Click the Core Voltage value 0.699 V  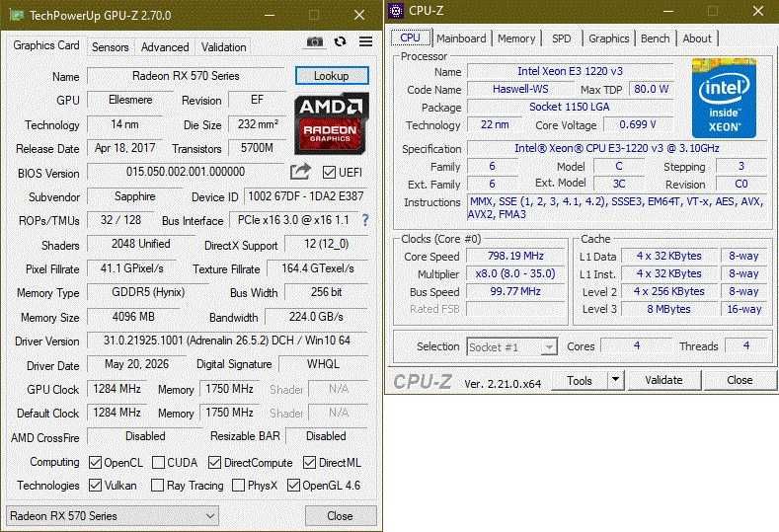[638, 124]
